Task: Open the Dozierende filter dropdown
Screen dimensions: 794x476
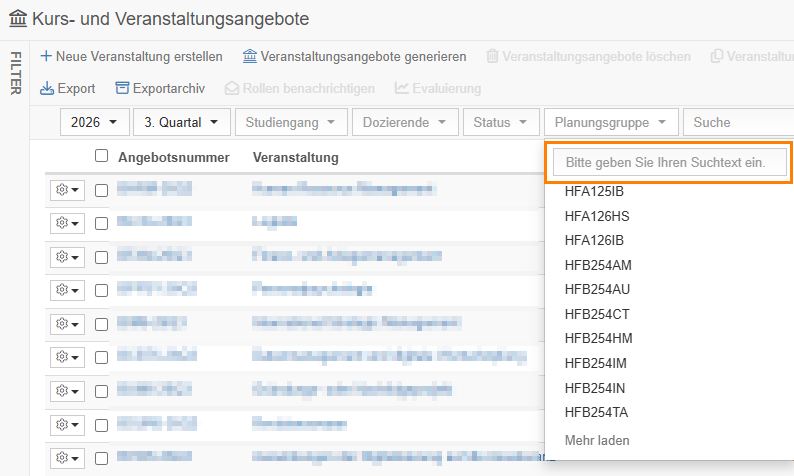Action: [x=405, y=122]
